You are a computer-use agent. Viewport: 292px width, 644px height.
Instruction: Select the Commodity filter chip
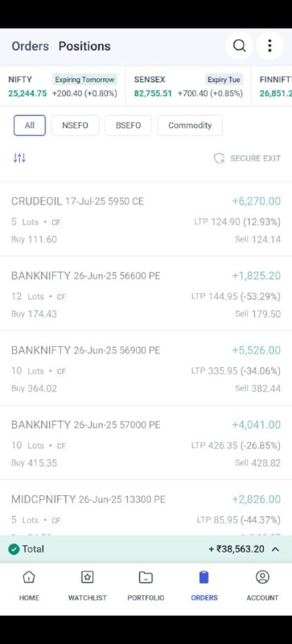click(190, 126)
